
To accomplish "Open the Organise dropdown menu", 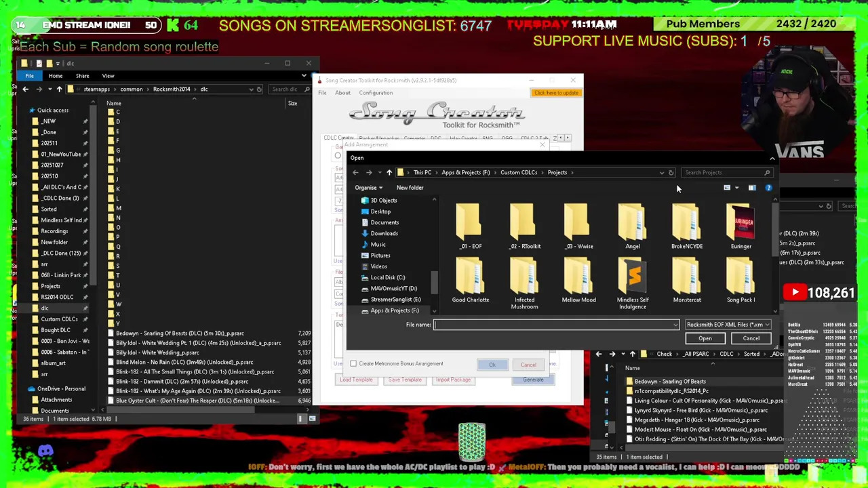I will 369,188.
